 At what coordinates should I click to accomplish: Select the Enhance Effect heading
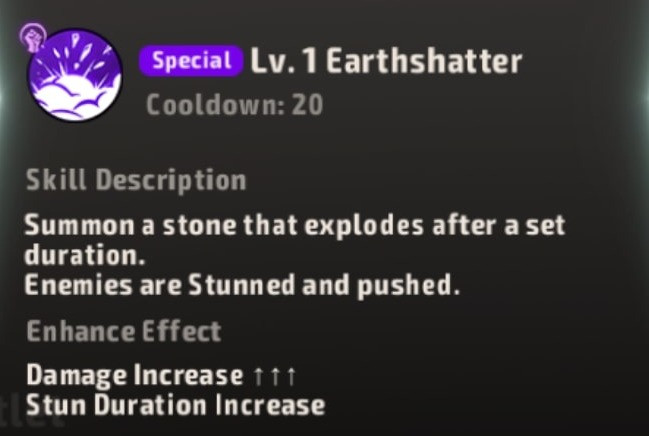[x=124, y=331]
